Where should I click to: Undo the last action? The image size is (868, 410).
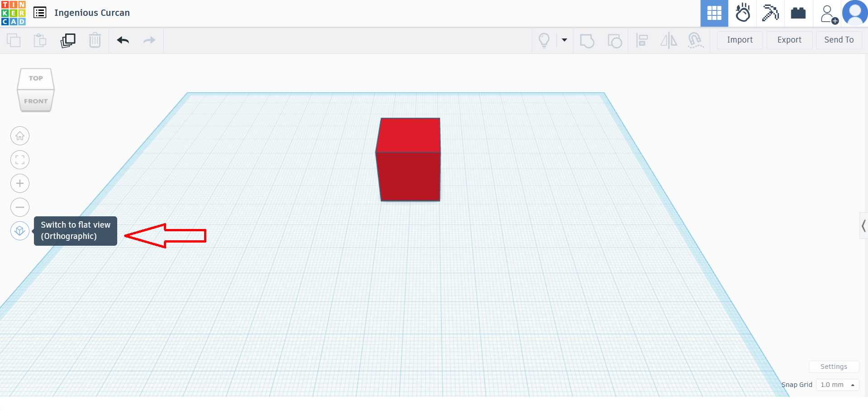click(x=123, y=40)
